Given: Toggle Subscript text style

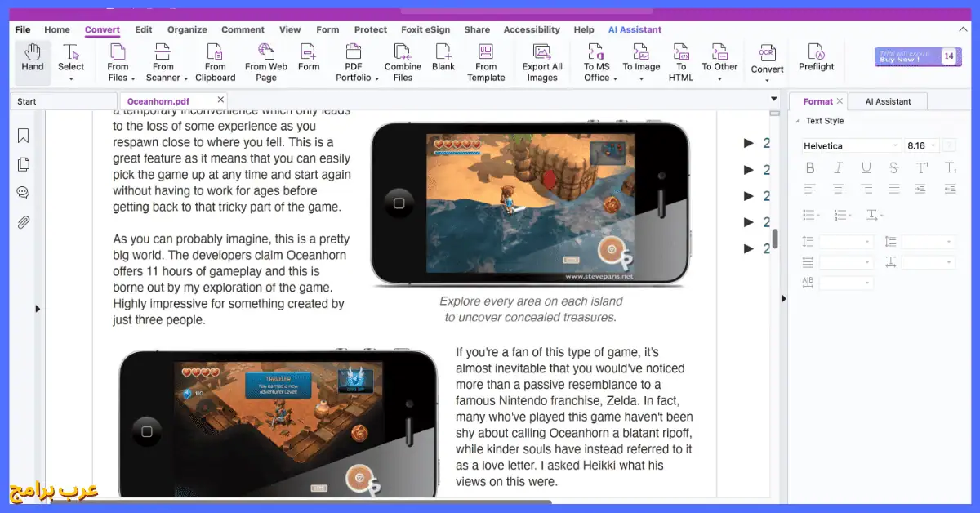Looking at the screenshot, I should (x=950, y=168).
